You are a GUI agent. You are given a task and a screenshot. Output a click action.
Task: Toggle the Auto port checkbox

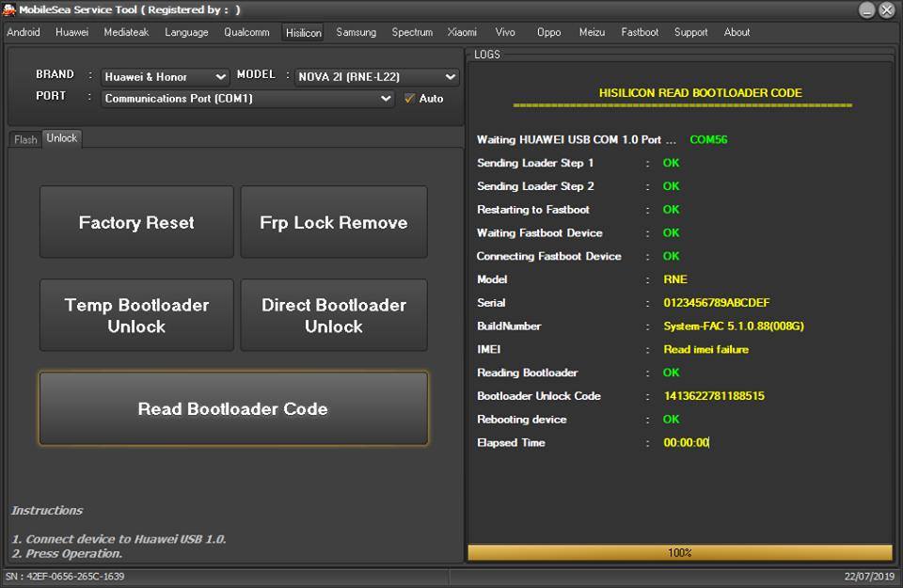point(409,99)
